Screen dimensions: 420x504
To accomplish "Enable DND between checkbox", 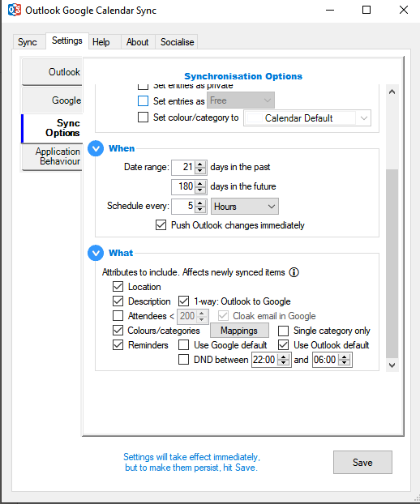I will click(x=183, y=360).
